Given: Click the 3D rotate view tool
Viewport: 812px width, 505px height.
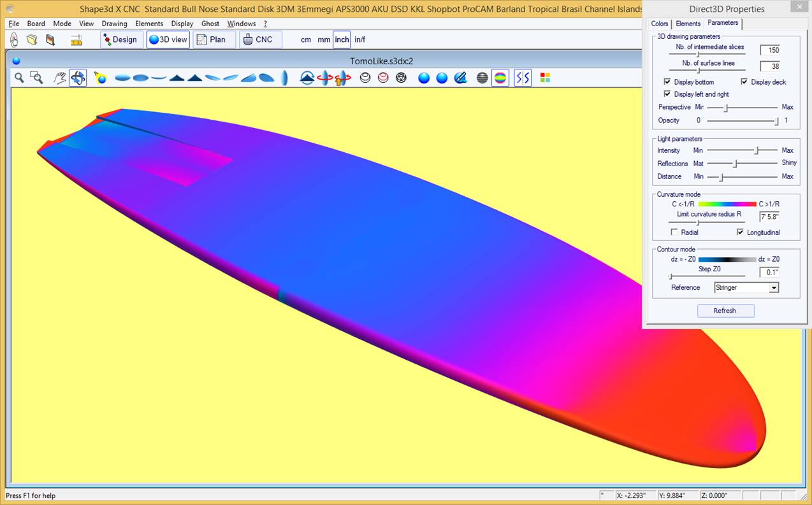Looking at the screenshot, I should coord(78,78).
